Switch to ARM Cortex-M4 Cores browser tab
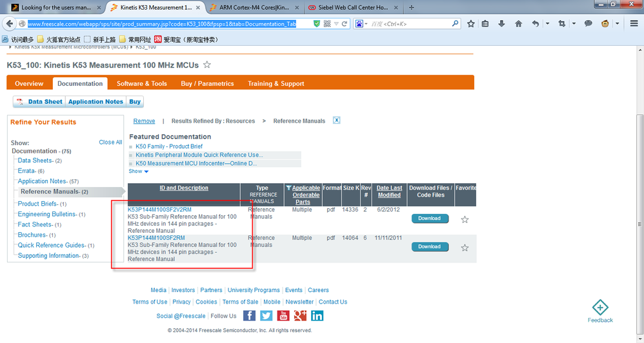 (254, 7)
